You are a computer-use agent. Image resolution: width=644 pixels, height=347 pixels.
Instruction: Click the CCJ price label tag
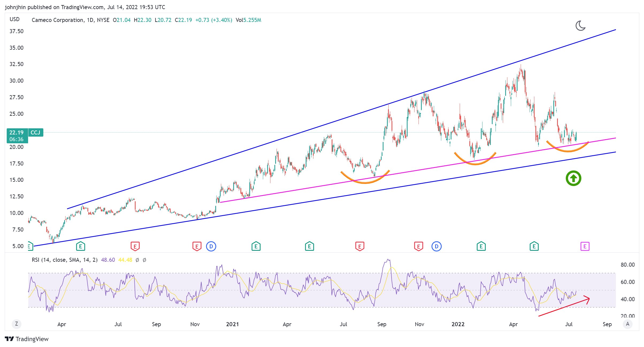coord(36,133)
